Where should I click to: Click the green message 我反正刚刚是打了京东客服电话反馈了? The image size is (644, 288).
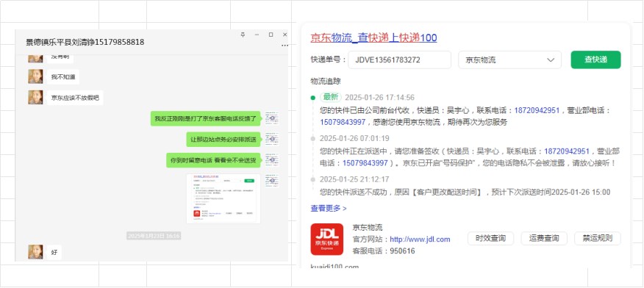205,118
